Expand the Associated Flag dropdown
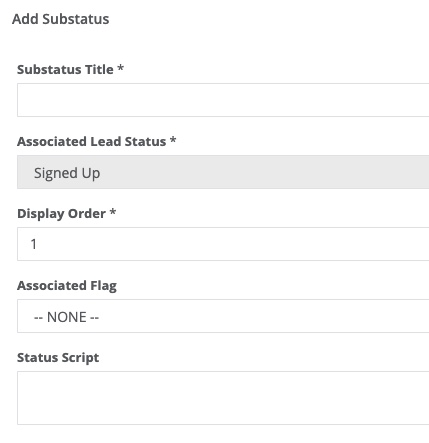This screenshot has height=443, width=429. pos(223,316)
